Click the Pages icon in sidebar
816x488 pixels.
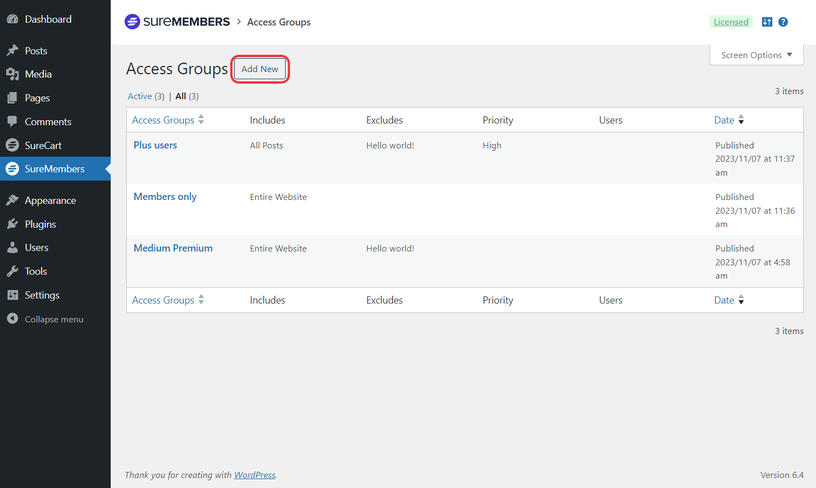click(x=12, y=98)
